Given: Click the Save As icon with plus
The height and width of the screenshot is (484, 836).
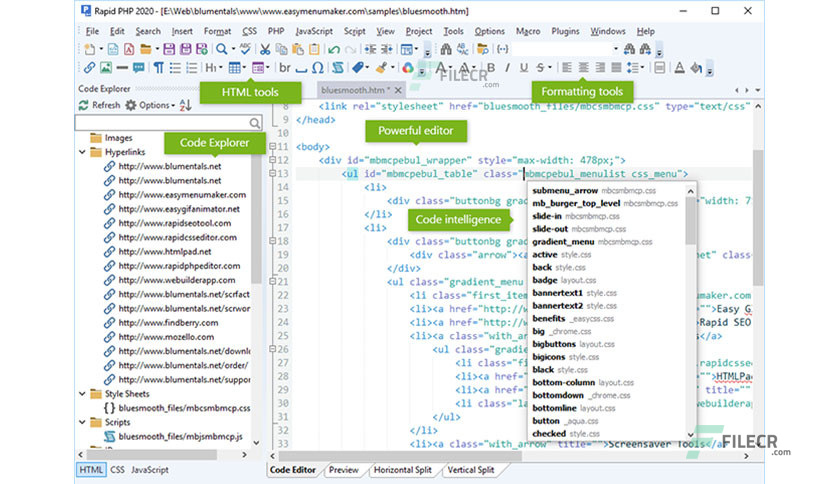Looking at the screenshot, I should [x=202, y=50].
